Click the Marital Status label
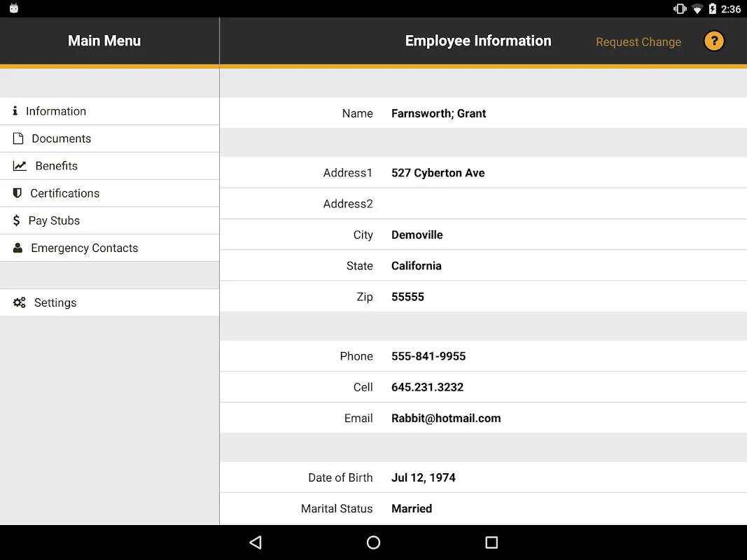The image size is (747, 560). pos(337,509)
